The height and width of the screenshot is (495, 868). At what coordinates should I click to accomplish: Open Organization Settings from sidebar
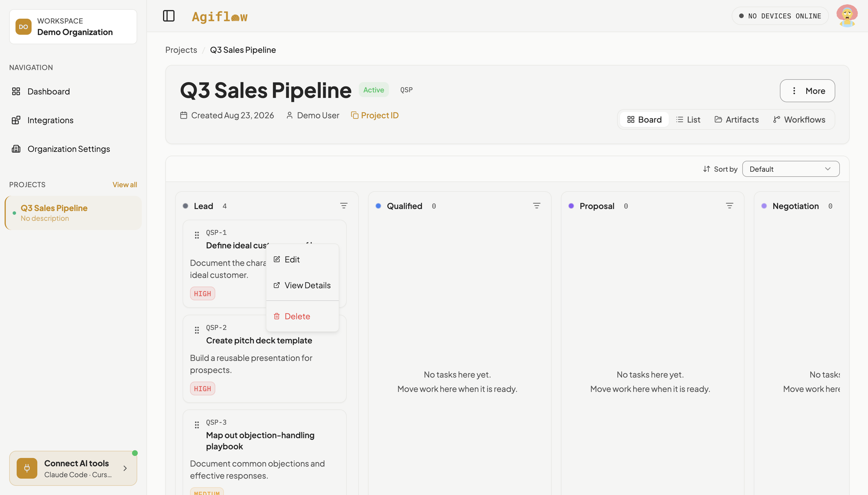[73, 149]
